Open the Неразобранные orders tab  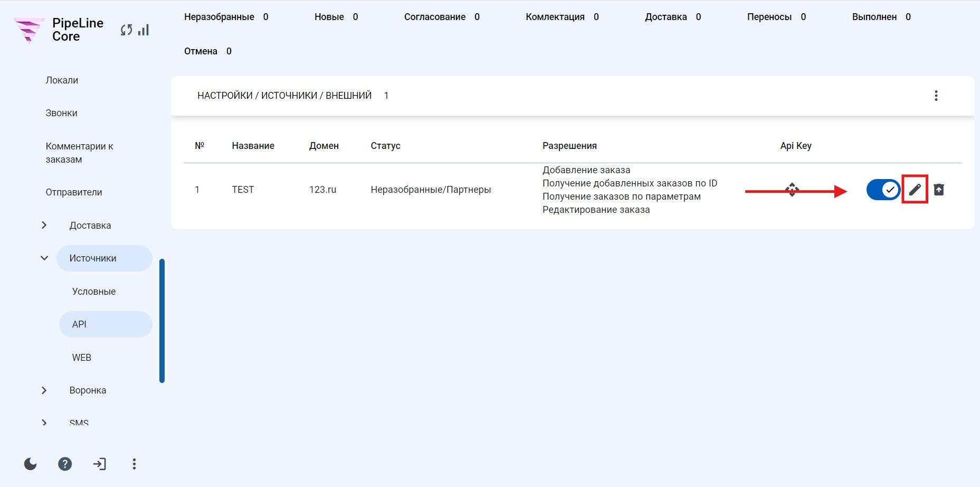pyautogui.click(x=226, y=17)
